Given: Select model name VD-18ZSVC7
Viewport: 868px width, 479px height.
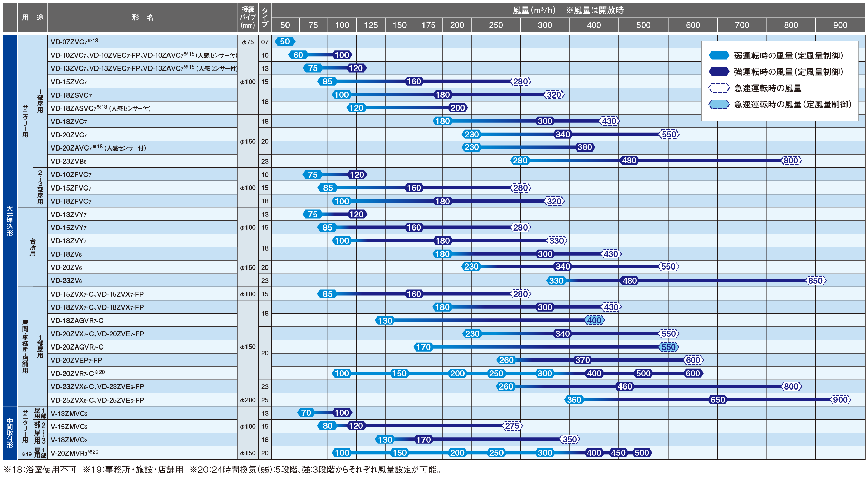Looking at the screenshot, I should pos(71,95).
